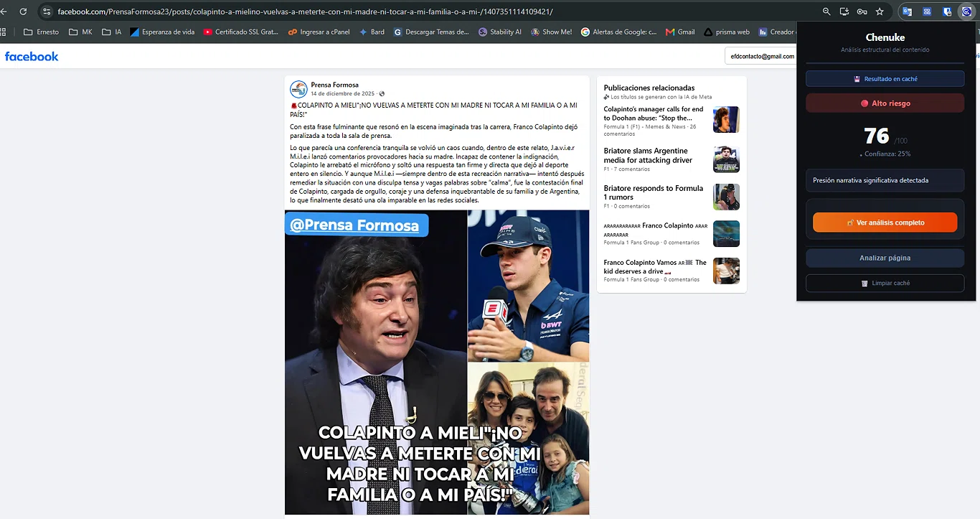Open Franco Colapinto Vamos related post
Screen dimensions: 980x519
click(x=655, y=266)
